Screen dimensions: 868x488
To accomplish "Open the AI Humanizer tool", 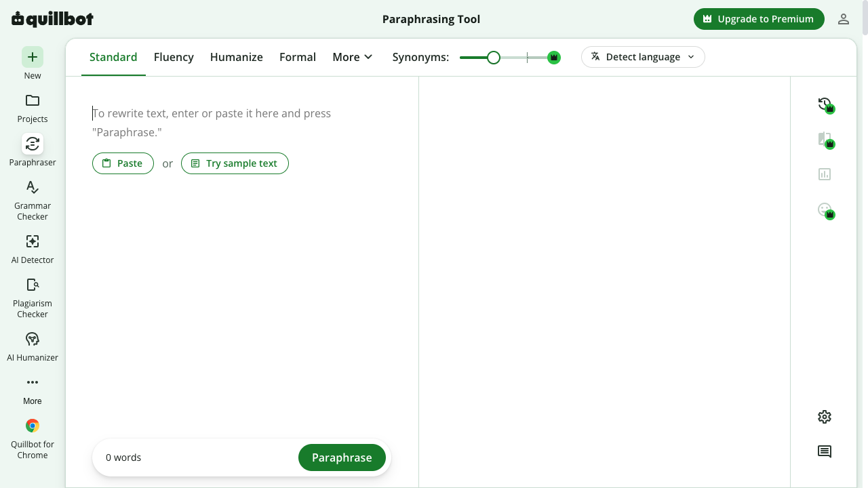I will tap(33, 347).
